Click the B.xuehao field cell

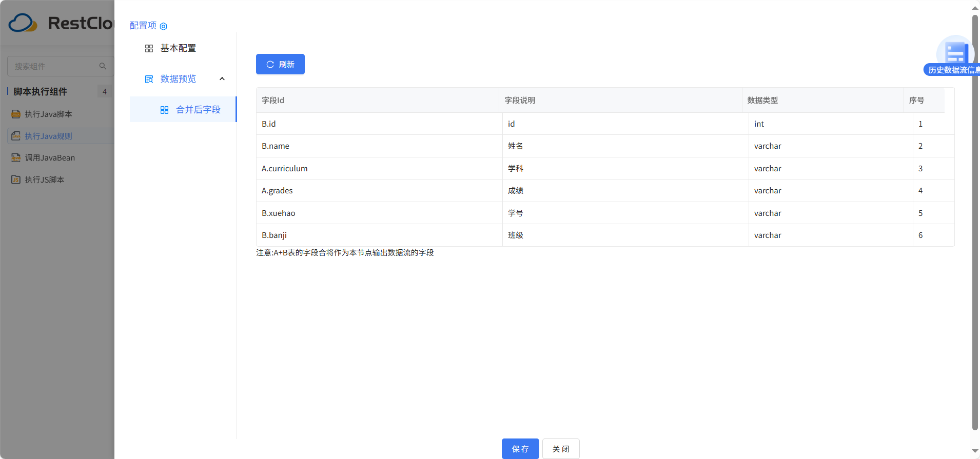[x=379, y=213]
